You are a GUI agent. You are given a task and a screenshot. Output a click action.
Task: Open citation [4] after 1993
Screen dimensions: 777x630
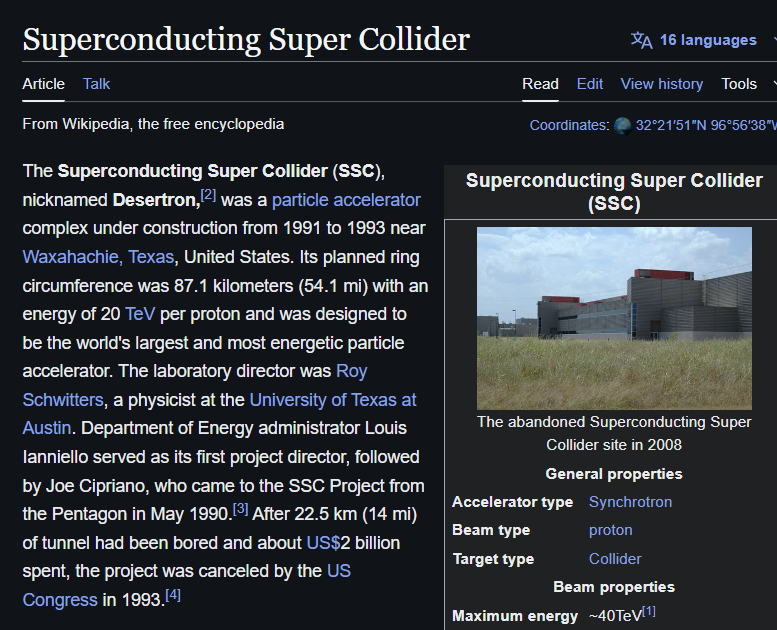pyautogui.click(x=172, y=594)
